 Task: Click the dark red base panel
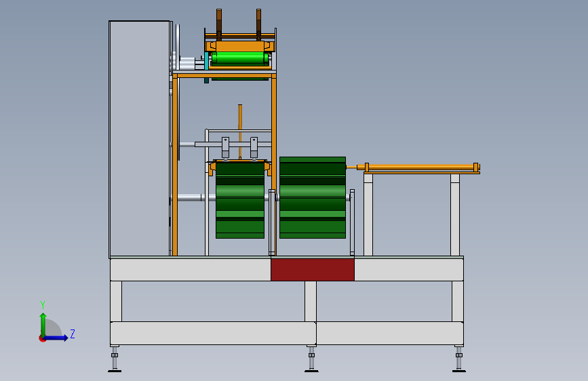[313, 270]
